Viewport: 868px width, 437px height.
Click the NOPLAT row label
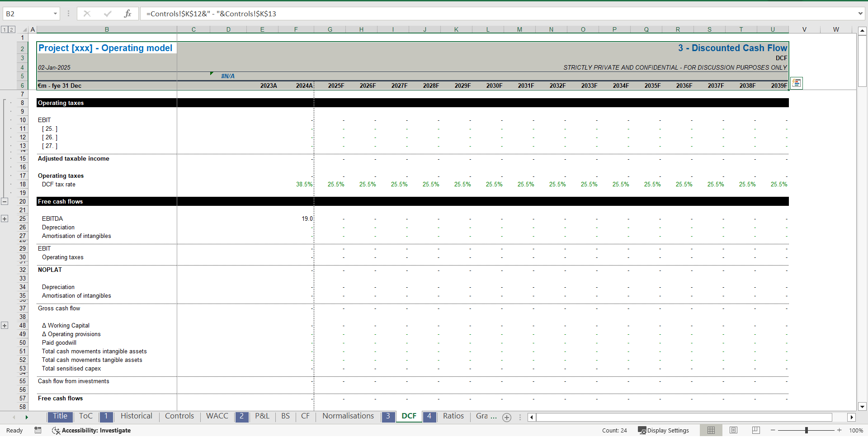click(50, 270)
